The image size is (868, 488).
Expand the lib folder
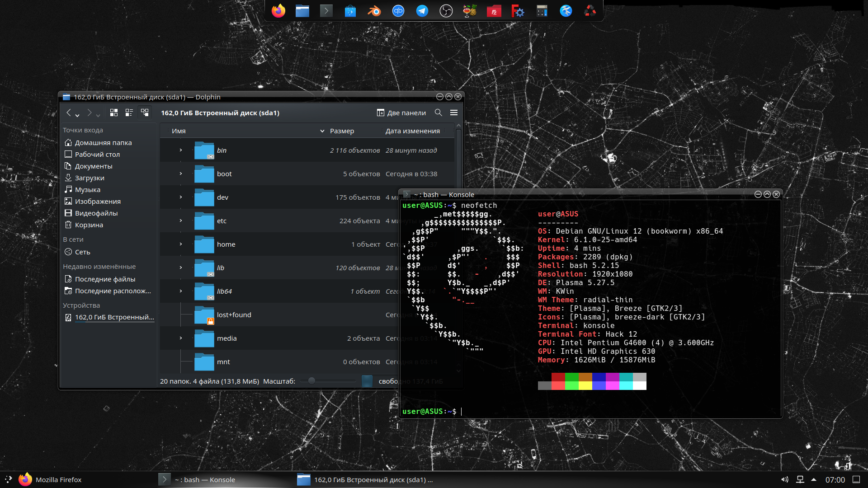click(x=181, y=267)
